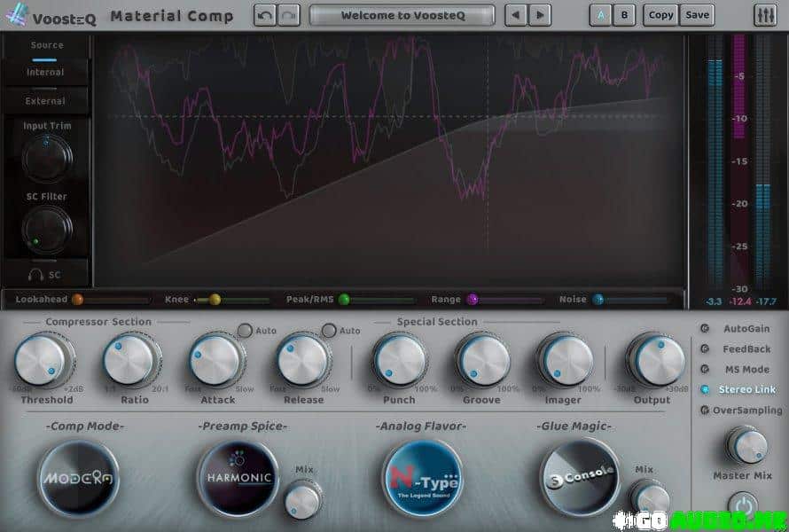Click the green Peak/RMS slider handle
This screenshot has width=789, height=532.
pos(344,300)
